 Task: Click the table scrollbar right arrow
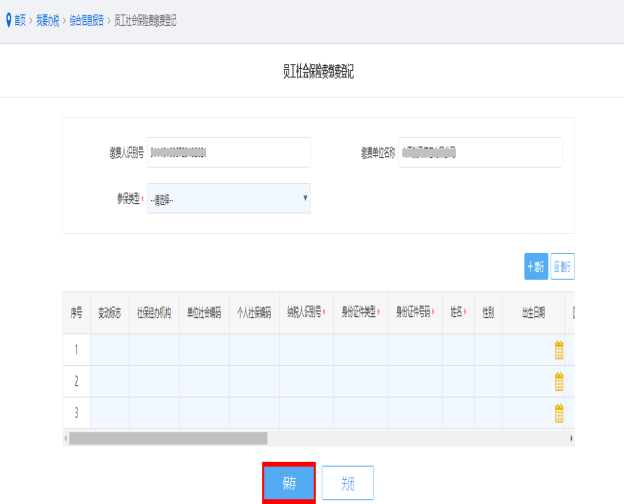coord(571,438)
